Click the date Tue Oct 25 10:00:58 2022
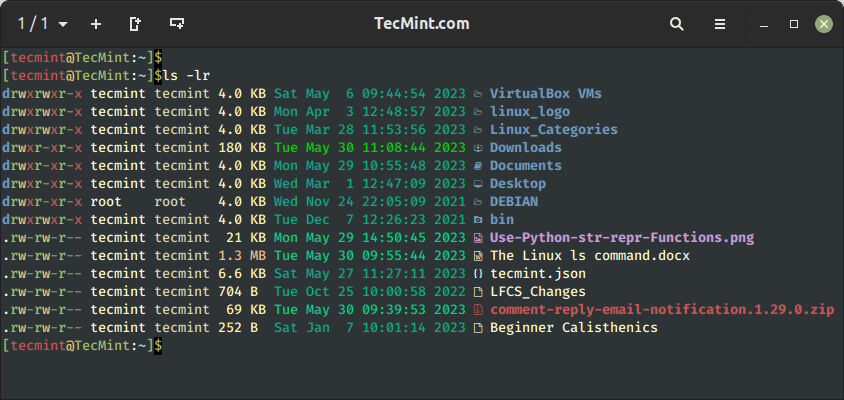Image resolution: width=844 pixels, height=400 pixels. (370, 292)
